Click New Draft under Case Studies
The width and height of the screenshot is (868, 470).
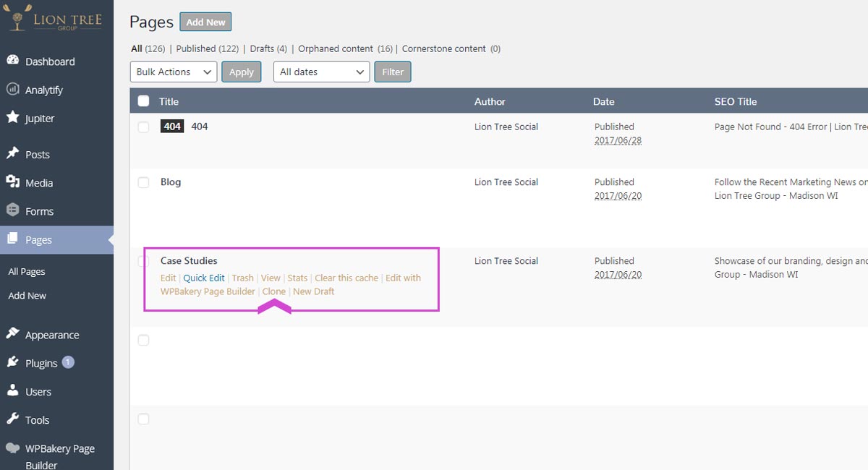pos(314,291)
